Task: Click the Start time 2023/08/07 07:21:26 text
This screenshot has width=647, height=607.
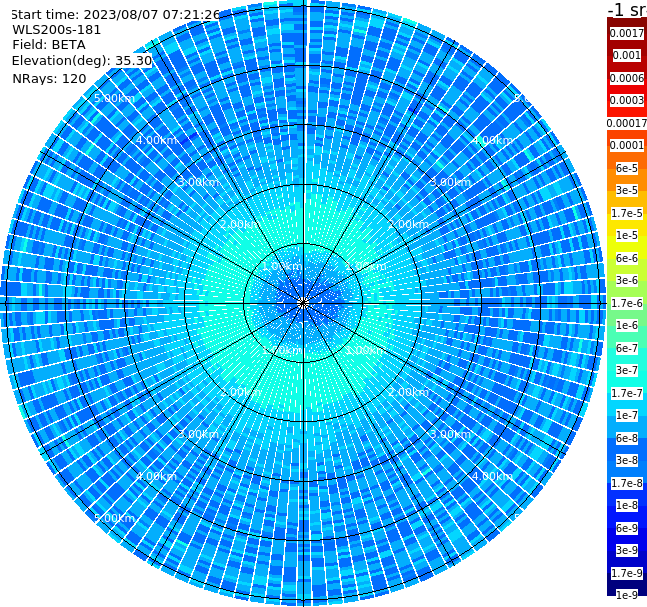Action: coord(115,15)
